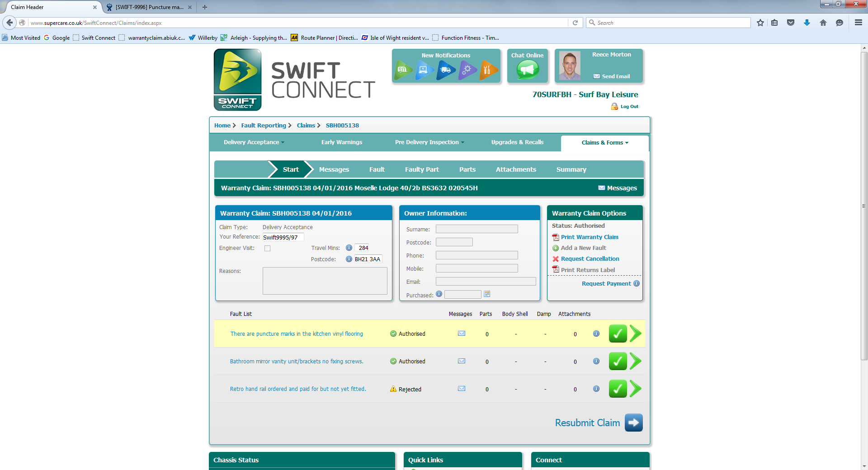
Task: Open the puncture marks kitchen vinyl fault link
Action: pyautogui.click(x=297, y=334)
